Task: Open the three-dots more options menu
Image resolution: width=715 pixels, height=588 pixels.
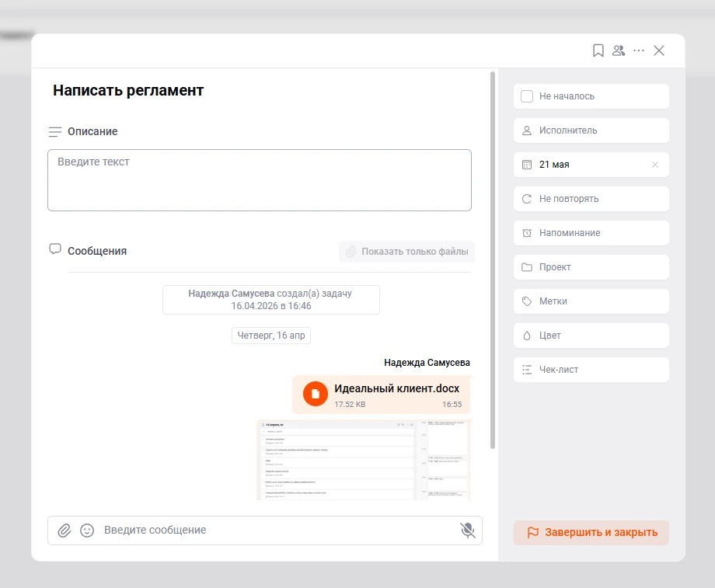Action: [639, 50]
